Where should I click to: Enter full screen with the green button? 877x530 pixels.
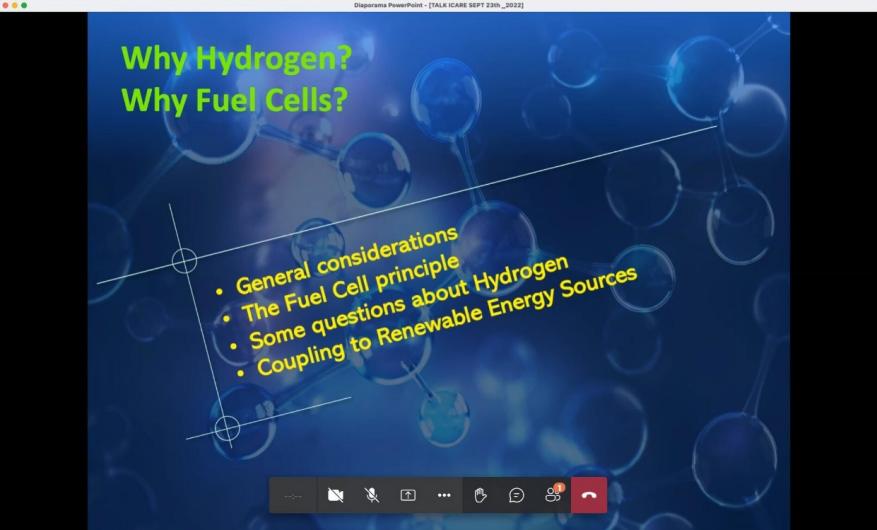pyautogui.click(x=24, y=5)
